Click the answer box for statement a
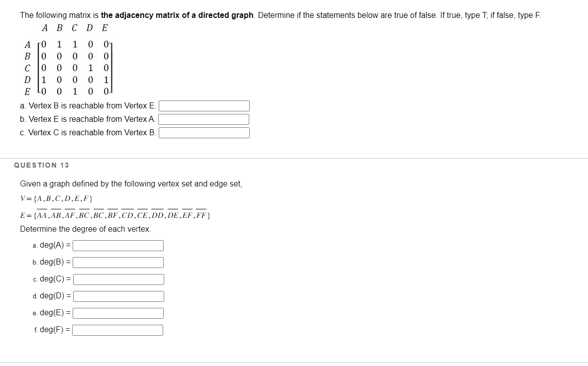The width and height of the screenshot is (588, 366). (x=204, y=105)
